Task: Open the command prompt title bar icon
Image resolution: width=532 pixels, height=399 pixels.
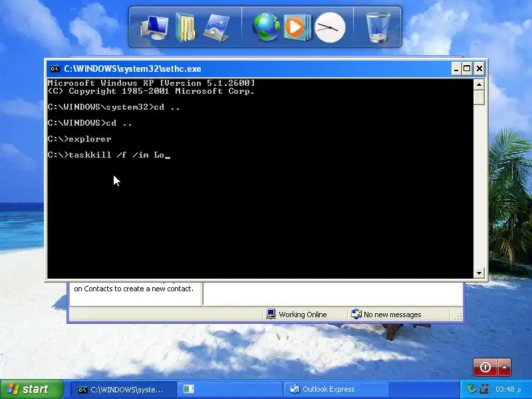Action: coord(55,69)
